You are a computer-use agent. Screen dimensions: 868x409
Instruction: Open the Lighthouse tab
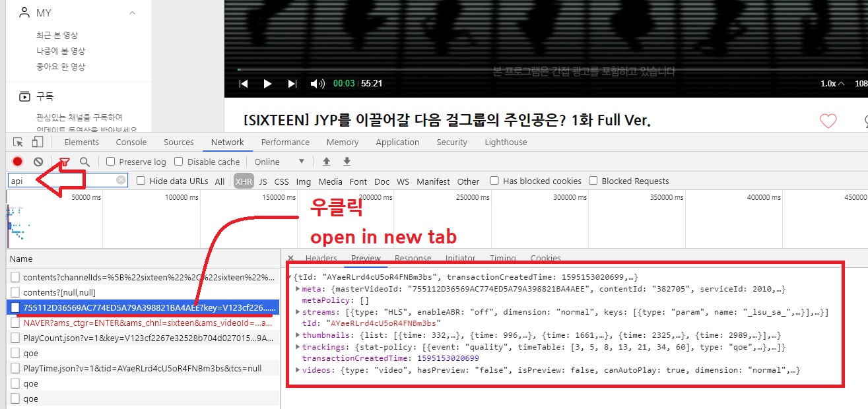(506, 142)
